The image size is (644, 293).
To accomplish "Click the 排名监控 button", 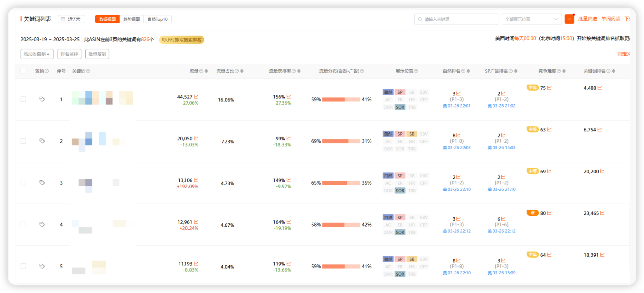I will coord(69,54).
